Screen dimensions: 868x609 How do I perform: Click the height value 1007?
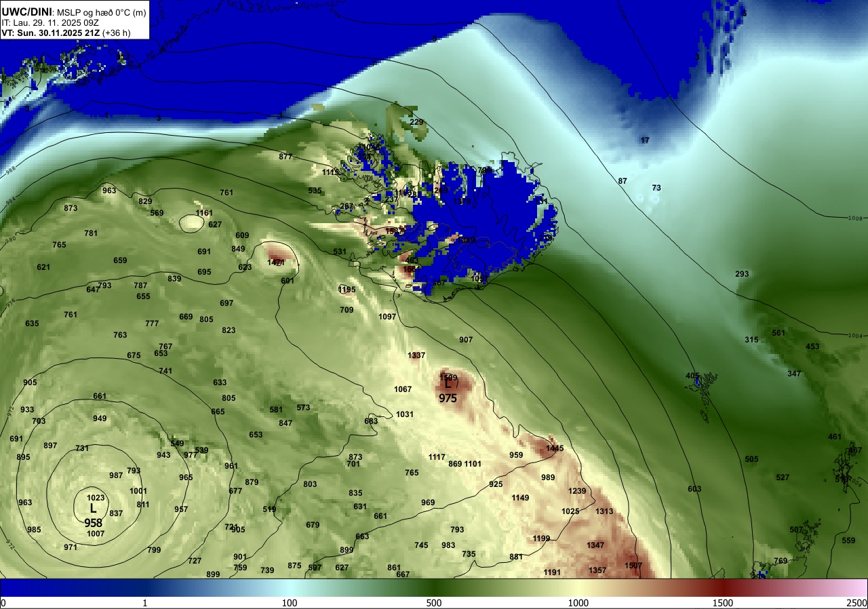click(x=96, y=534)
